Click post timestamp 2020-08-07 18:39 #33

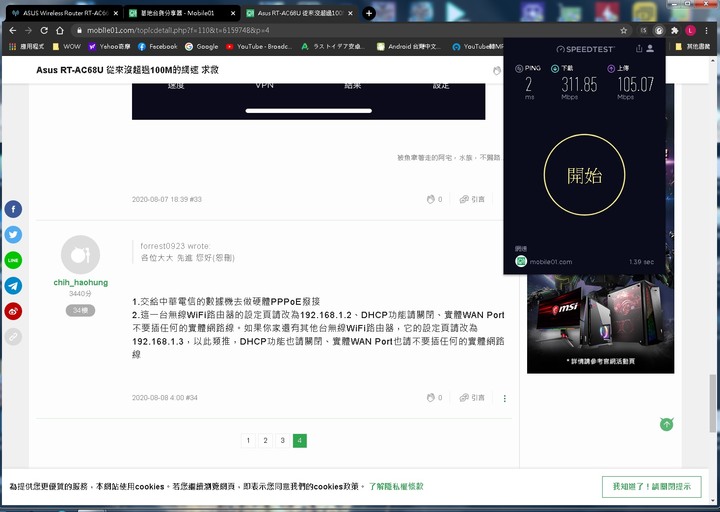[x=167, y=199]
